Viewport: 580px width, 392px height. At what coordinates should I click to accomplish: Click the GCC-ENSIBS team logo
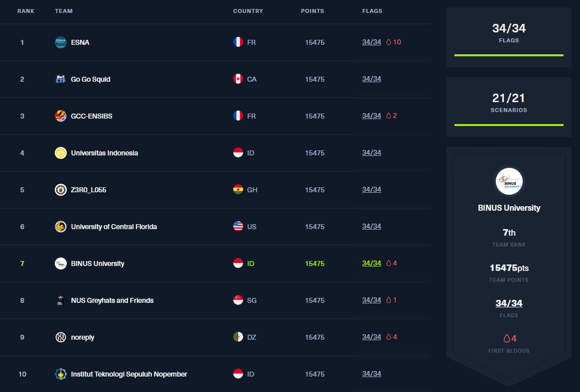tap(61, 116)
